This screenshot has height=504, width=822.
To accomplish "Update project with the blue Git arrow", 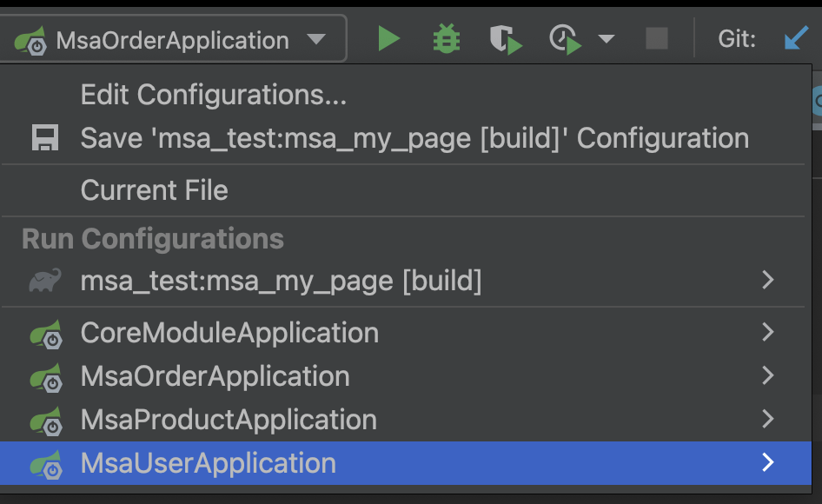I will (796, 39).
